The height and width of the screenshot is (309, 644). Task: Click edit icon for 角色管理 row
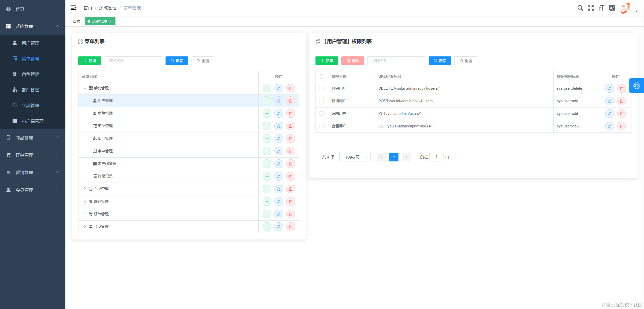[279, 113]
